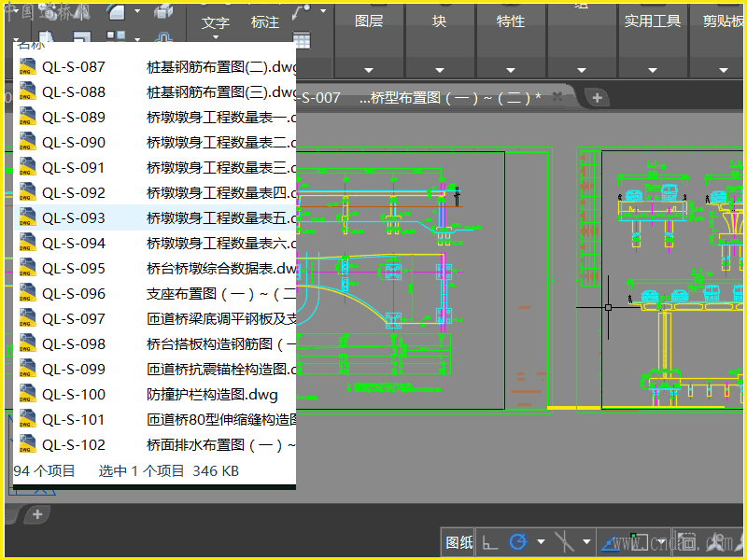Viewport: 747px width, 560px height.
Task: Click DWG icon of QL-S-089 file
Action: (x=27, y=118)
